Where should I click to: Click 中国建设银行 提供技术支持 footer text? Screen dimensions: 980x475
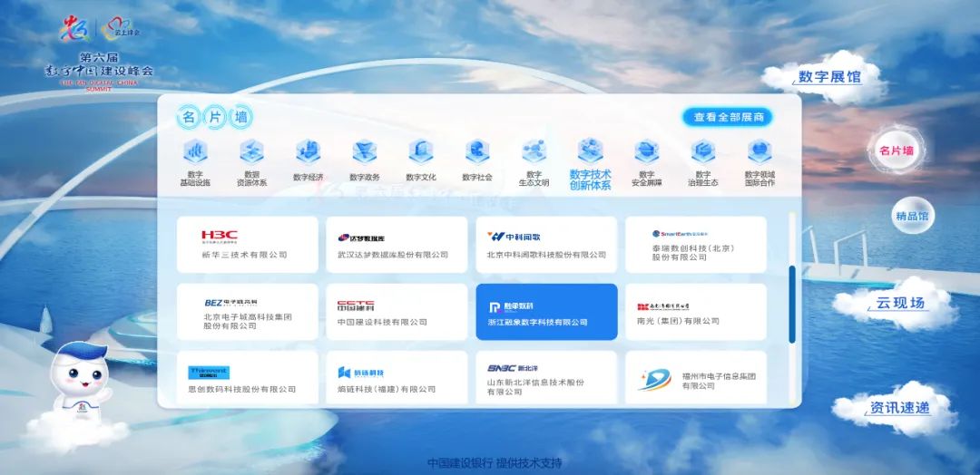pos(495,463)
